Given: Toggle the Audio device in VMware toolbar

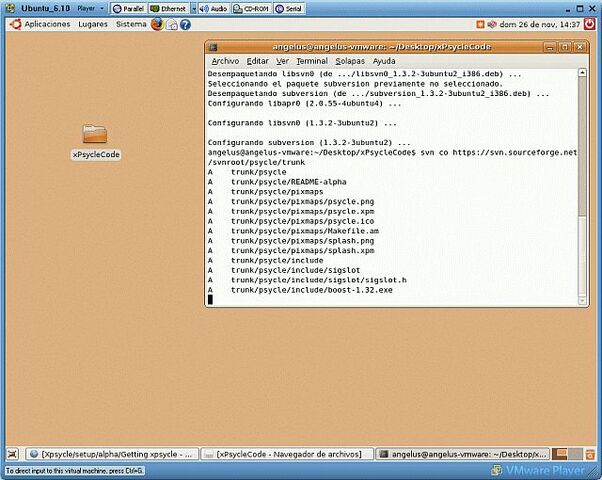Looking at the screenshot, I should [213, 8].
